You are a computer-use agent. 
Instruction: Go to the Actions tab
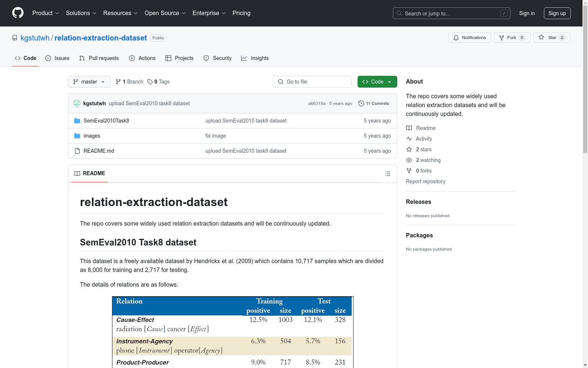pyautogui.click(x=142, y=58)
